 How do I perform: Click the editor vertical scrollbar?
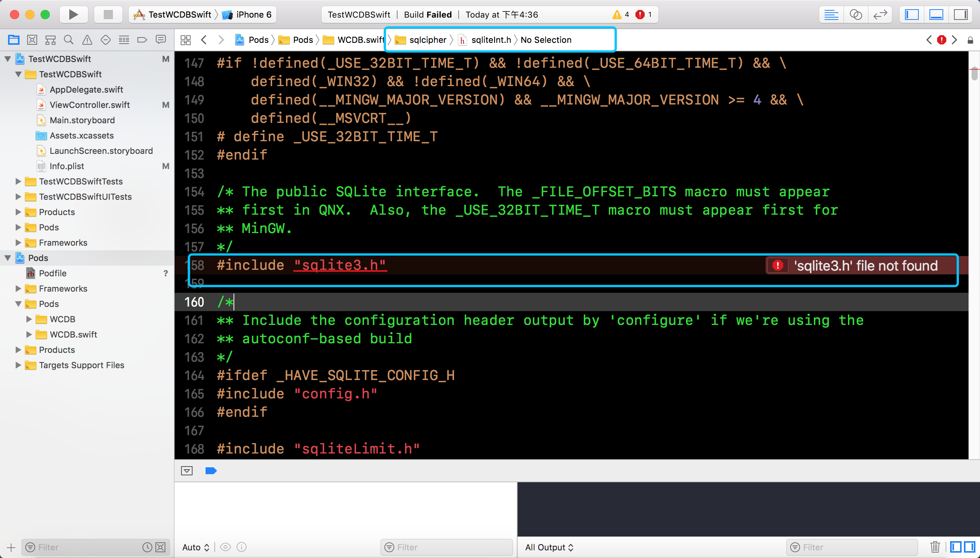974,73
